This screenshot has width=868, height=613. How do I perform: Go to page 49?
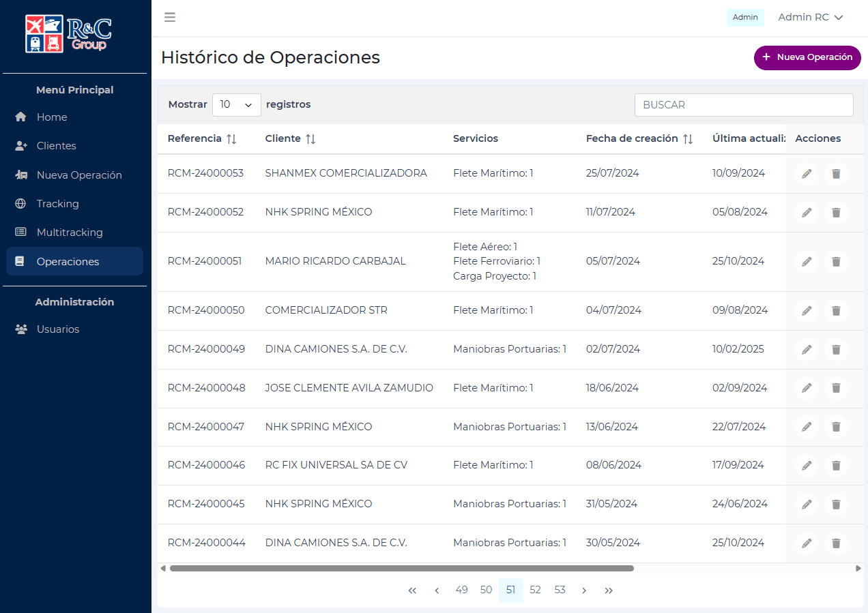tap(461, 590)
